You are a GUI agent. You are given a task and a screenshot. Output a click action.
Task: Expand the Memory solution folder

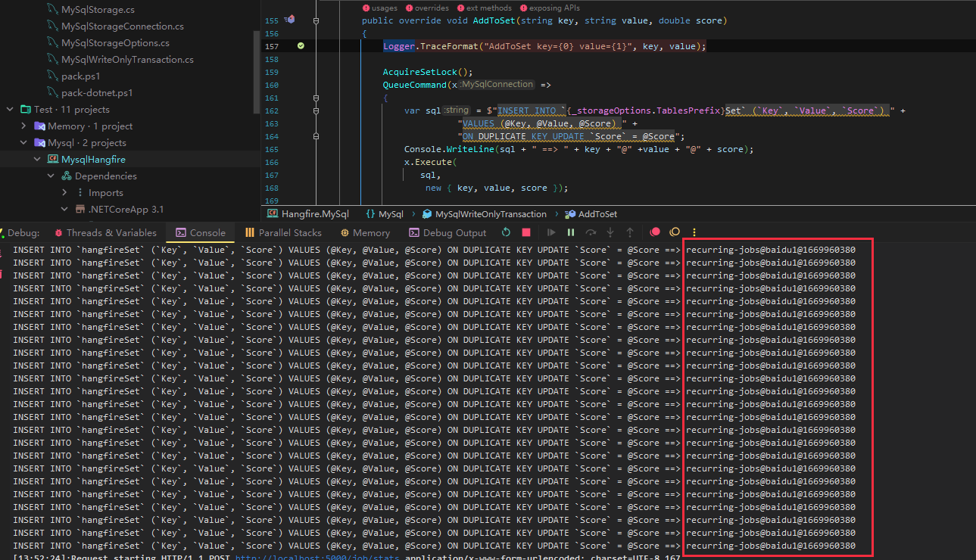click(23, 126)
